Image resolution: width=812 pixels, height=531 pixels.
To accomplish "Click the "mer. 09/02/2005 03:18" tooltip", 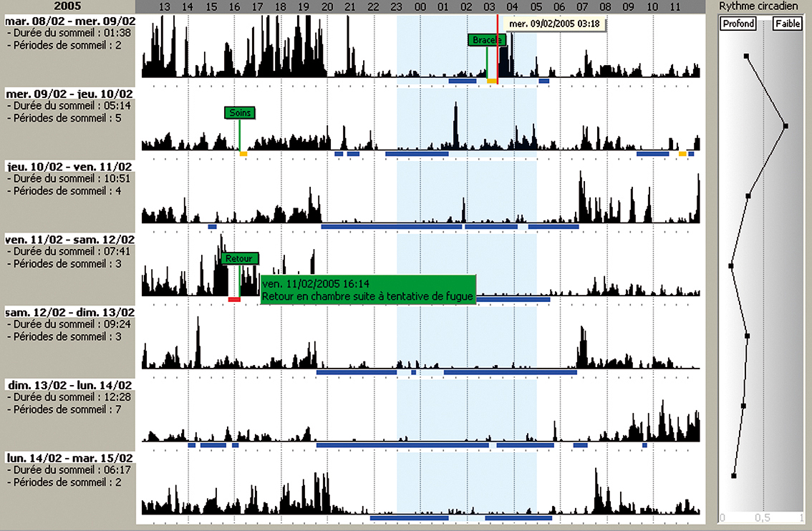I will (x=554, y=24).
